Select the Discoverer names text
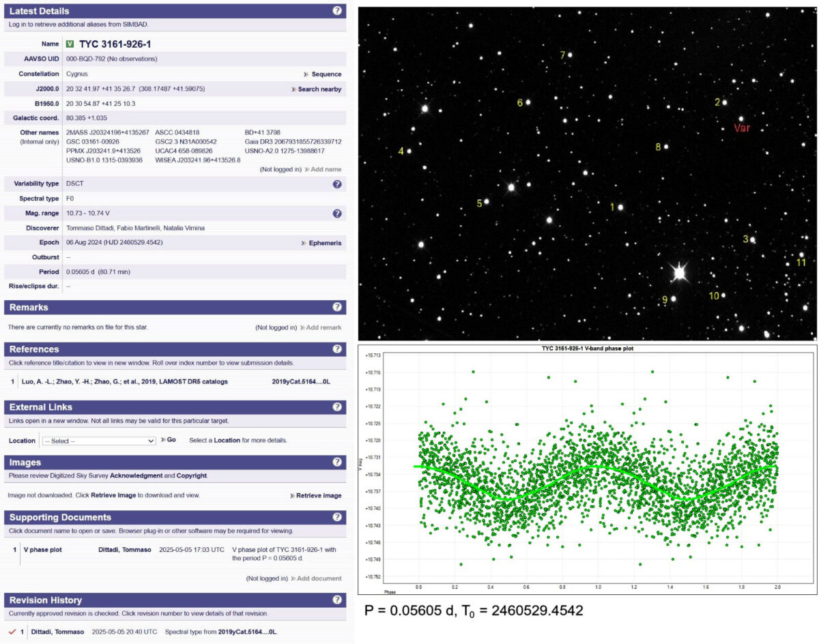The image size is (819, 644). 136,228
